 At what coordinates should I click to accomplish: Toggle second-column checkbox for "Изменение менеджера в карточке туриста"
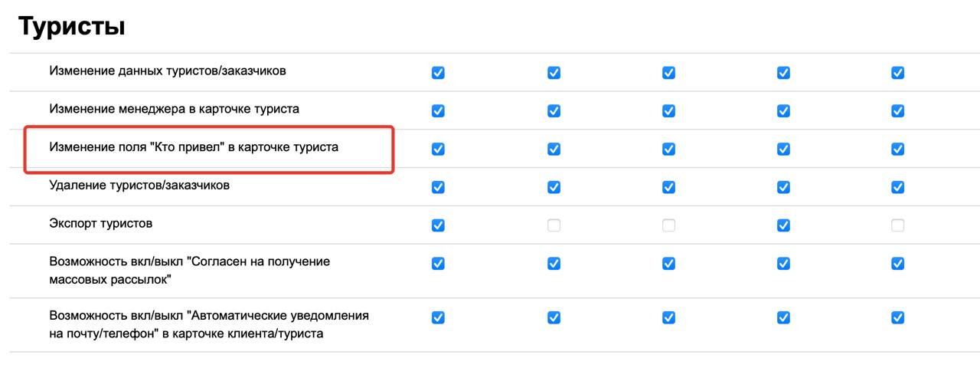554,111
